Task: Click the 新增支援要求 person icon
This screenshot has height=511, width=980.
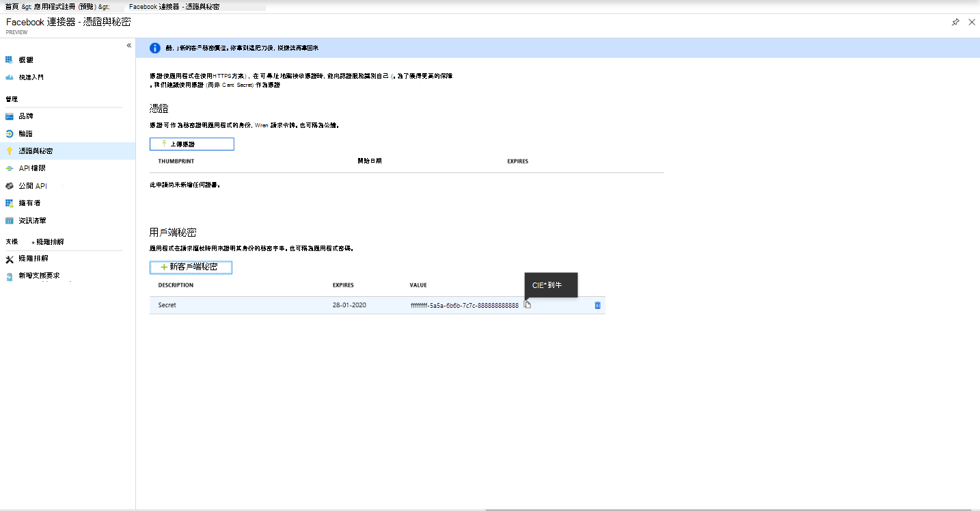Action: pyautogui.click(x=10, y=277)
